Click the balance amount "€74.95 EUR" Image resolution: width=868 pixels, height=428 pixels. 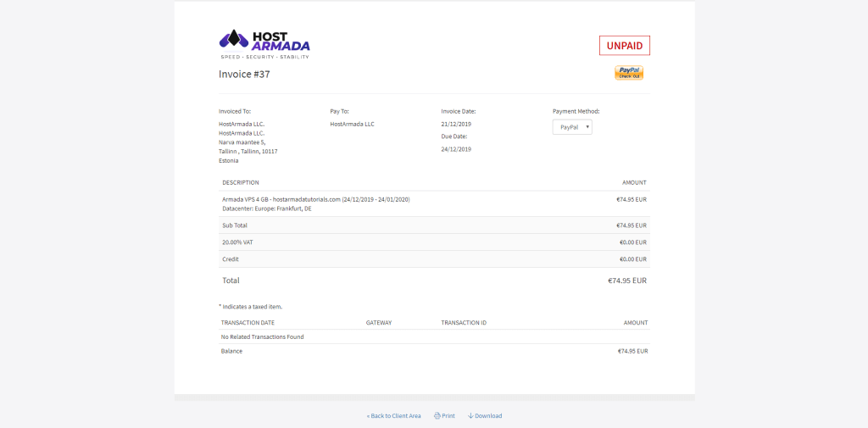[x=632, y=351]
